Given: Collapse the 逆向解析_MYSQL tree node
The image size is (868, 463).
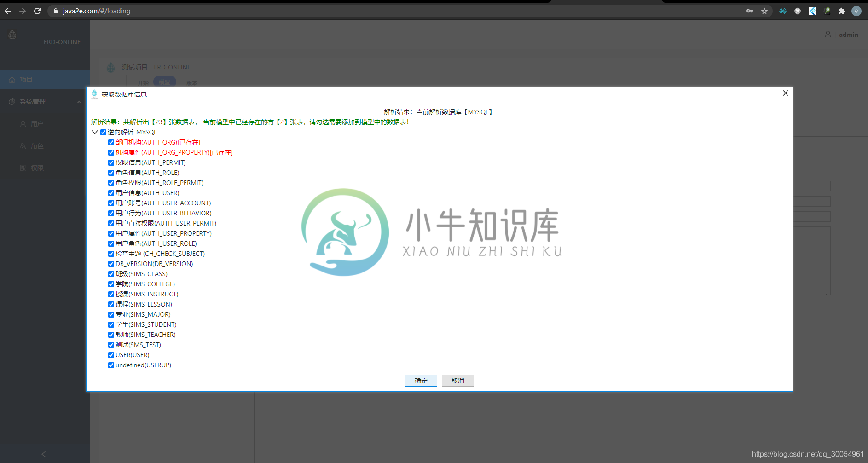Looking at the screenshot, I should coord(95,132).
